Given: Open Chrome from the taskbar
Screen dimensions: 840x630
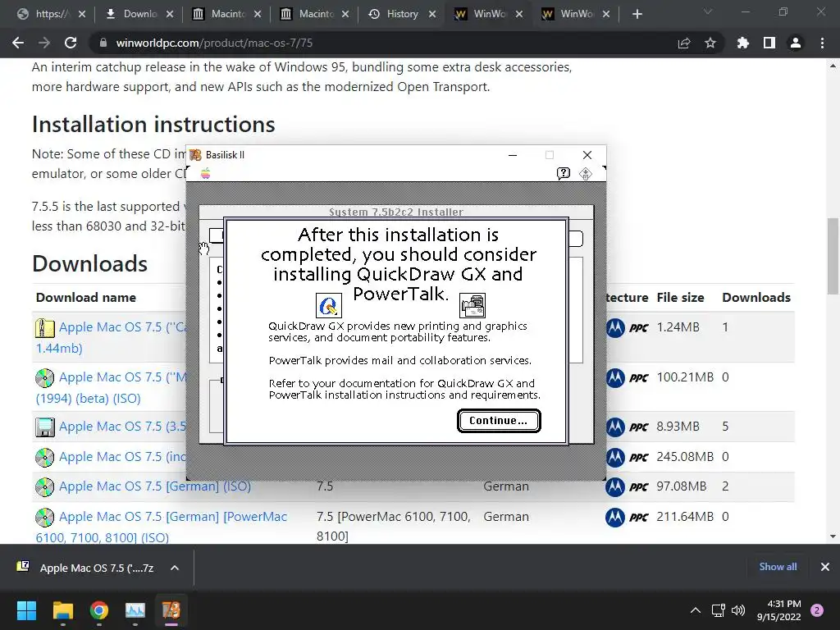Looking at the screenshot, I should tap(98, 610).
